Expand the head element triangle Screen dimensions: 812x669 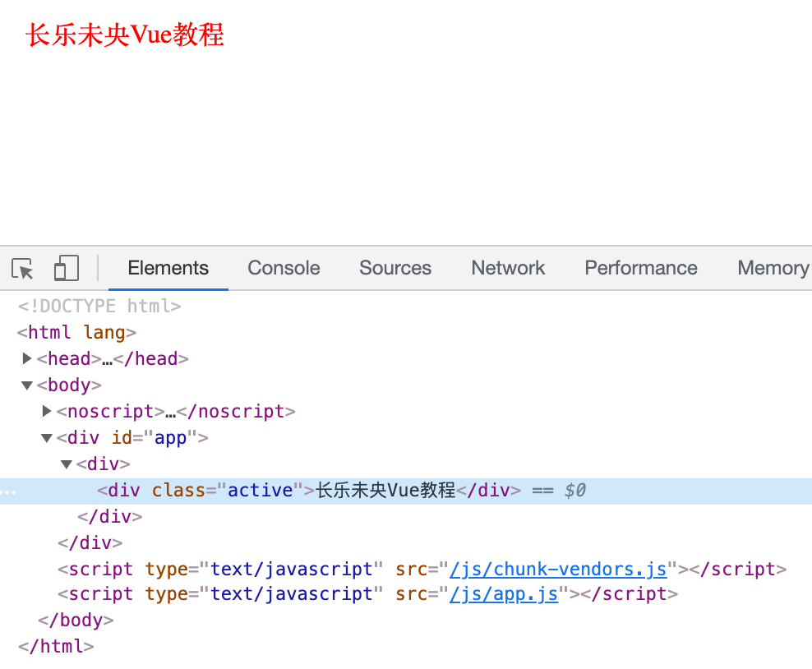click(x=27, y=358)
